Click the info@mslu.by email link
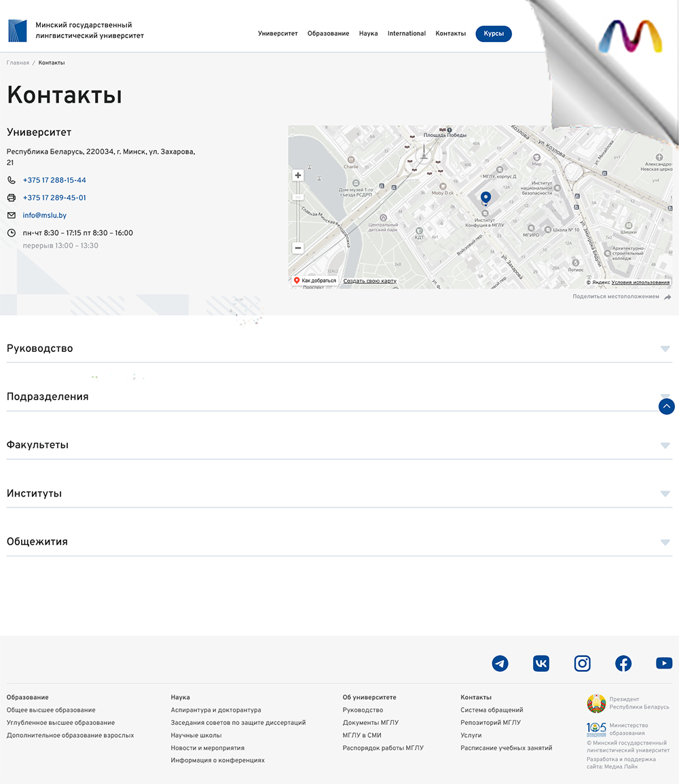This screenshot has height=784, width=679. [x=44, y=215]
